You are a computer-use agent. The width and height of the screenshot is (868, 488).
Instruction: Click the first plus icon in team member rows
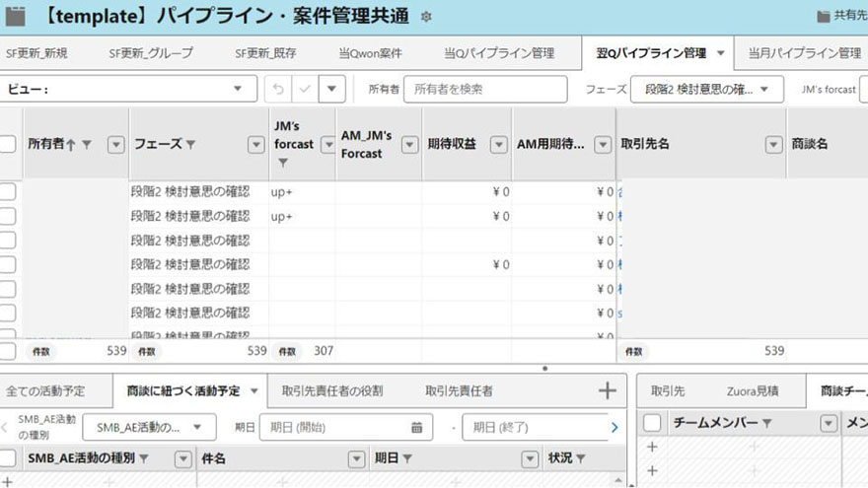(x=652, y=447)
